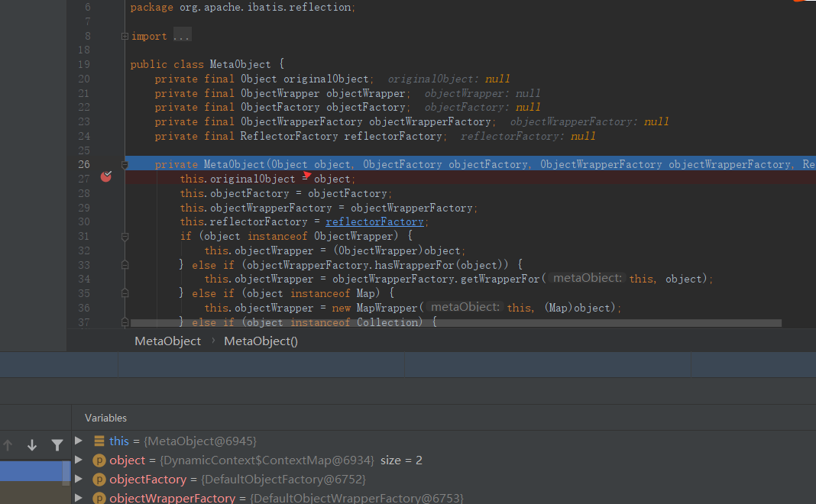Follow the underlined reflectorFactory reference
Screen dimensions: 816x504
tap(374, 222)
